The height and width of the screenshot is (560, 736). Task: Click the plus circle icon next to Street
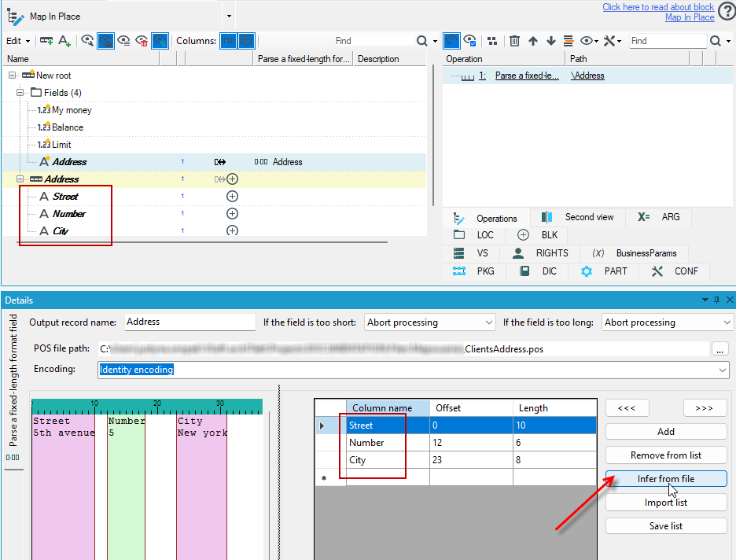point(232,196)
